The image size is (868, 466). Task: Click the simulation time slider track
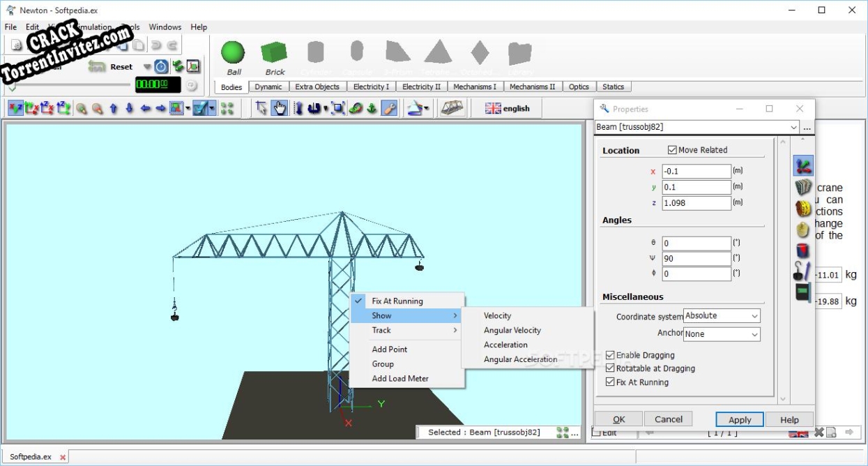tap(70, 87)
